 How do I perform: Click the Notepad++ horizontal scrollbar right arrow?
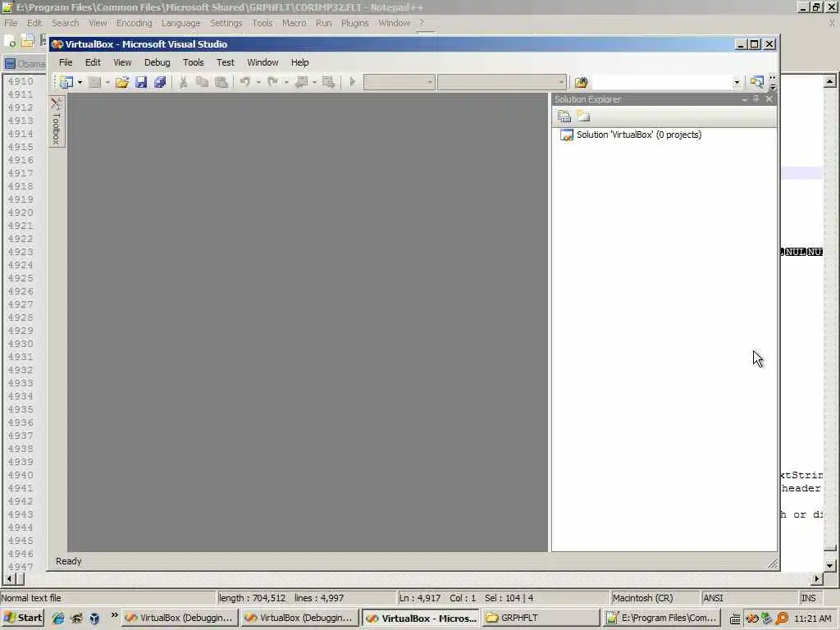(817, 578)
